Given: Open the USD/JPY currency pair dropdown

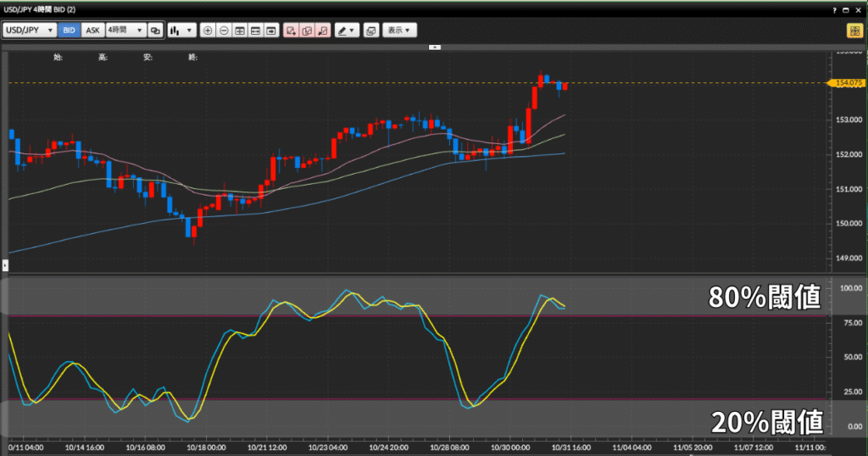Looking at the screenshot, I should coord(30,31).
